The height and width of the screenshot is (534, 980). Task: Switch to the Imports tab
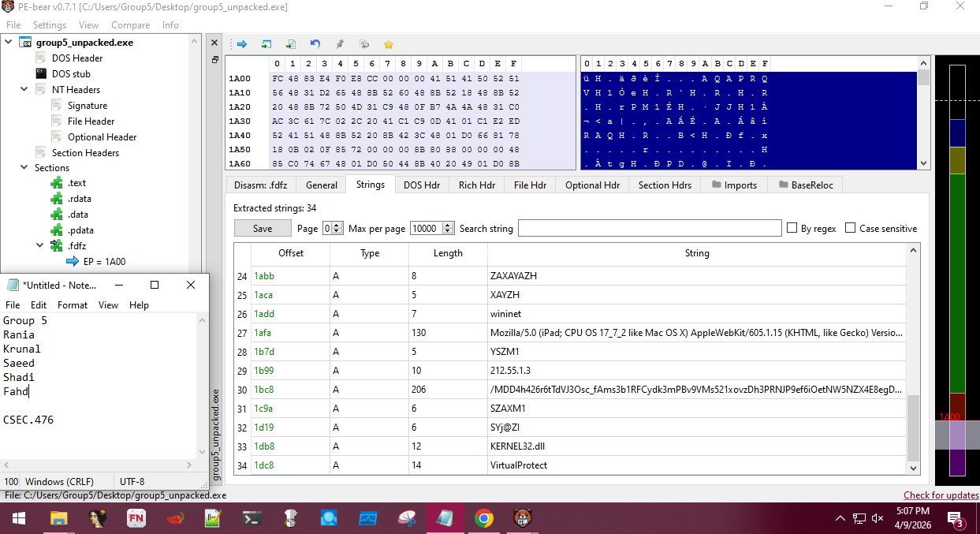tap(733, 185)
